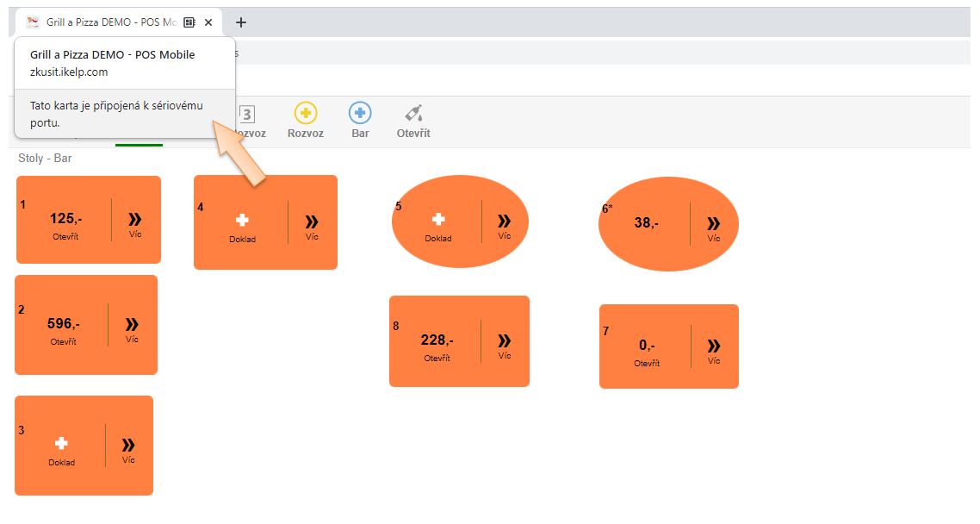Add a Doklad on table 3
The width and height of the screenshot is (980, 524).
tap(61, 448)
